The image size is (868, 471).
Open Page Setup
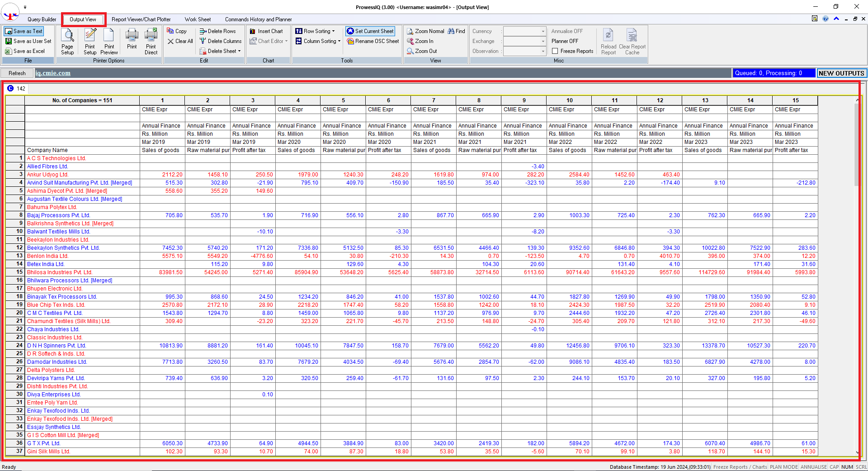(x=67, y=42)
